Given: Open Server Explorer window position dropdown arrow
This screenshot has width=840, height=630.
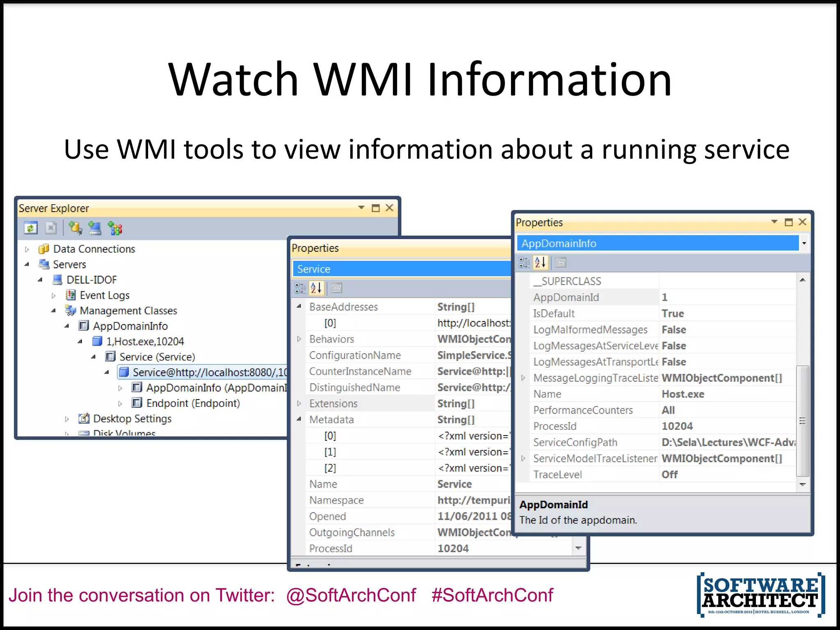Looking at the screenshot, I should pos(361,208).
